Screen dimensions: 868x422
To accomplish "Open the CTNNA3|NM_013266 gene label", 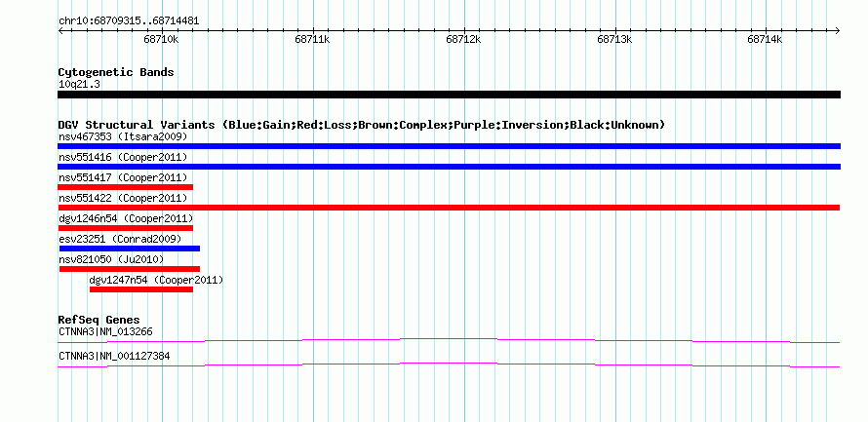I will [x=105, y=332].
